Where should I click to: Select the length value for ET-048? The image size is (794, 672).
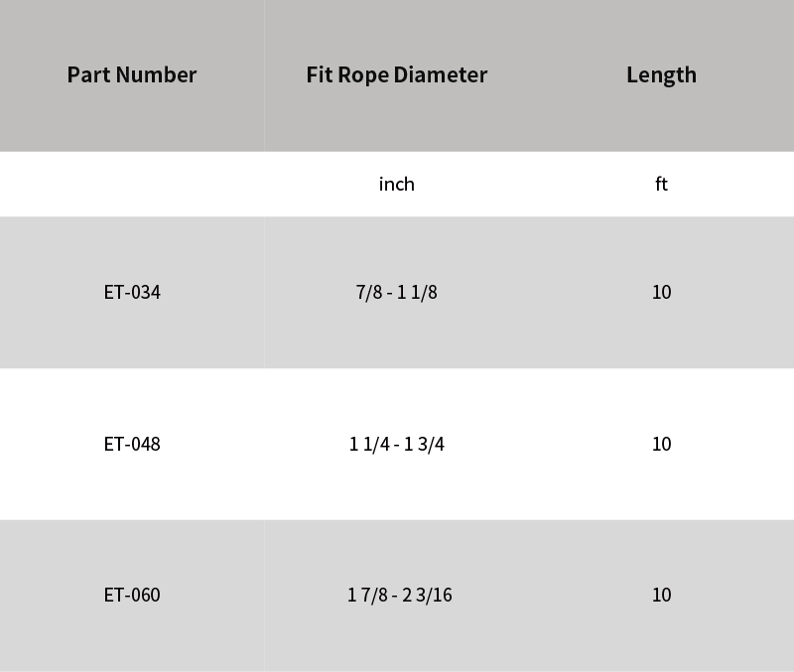(661, 444)
